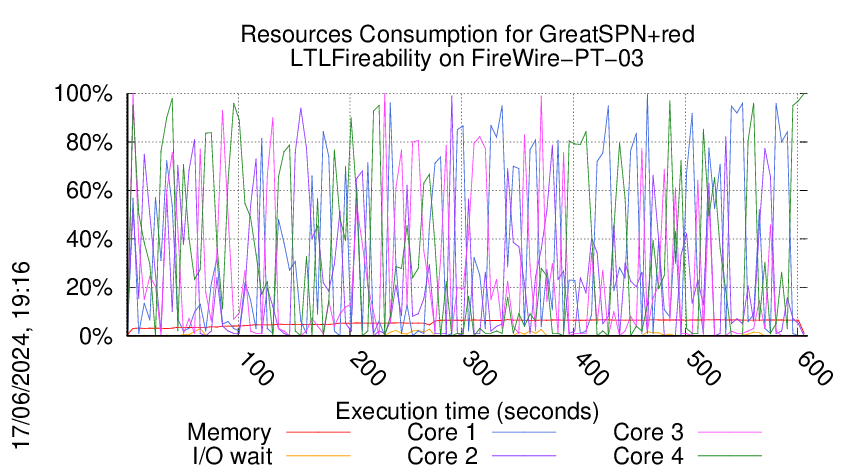Image resolution: width=850 pixels, height=475 pixels.
Task: Click the 60% y-axis label
Action: click(89, 191)
